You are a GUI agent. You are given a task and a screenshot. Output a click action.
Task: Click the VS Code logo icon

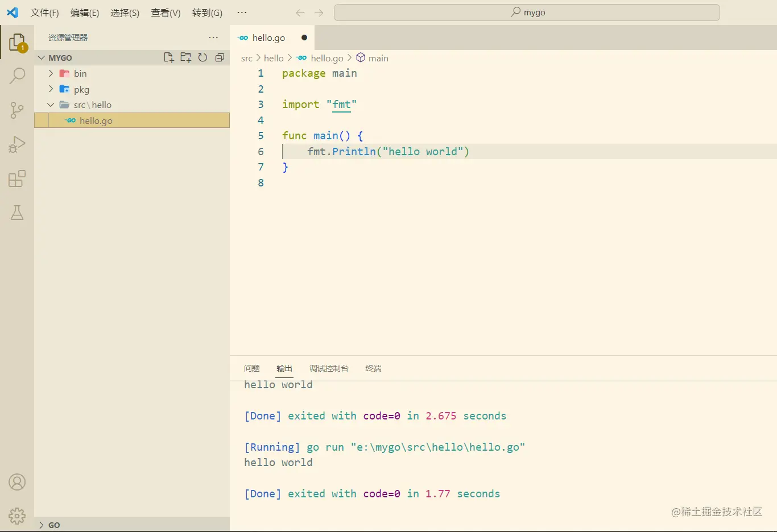click(13, 12)
